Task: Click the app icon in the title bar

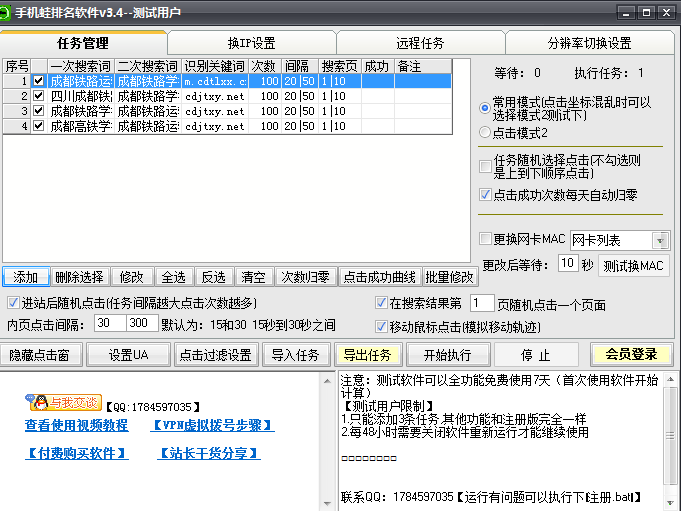Action: [9, 11]
